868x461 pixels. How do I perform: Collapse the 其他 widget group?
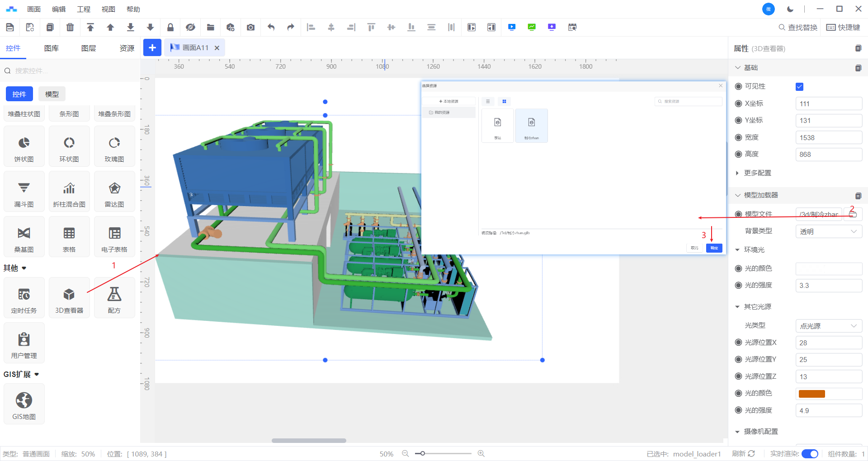(x=24, y=268)
